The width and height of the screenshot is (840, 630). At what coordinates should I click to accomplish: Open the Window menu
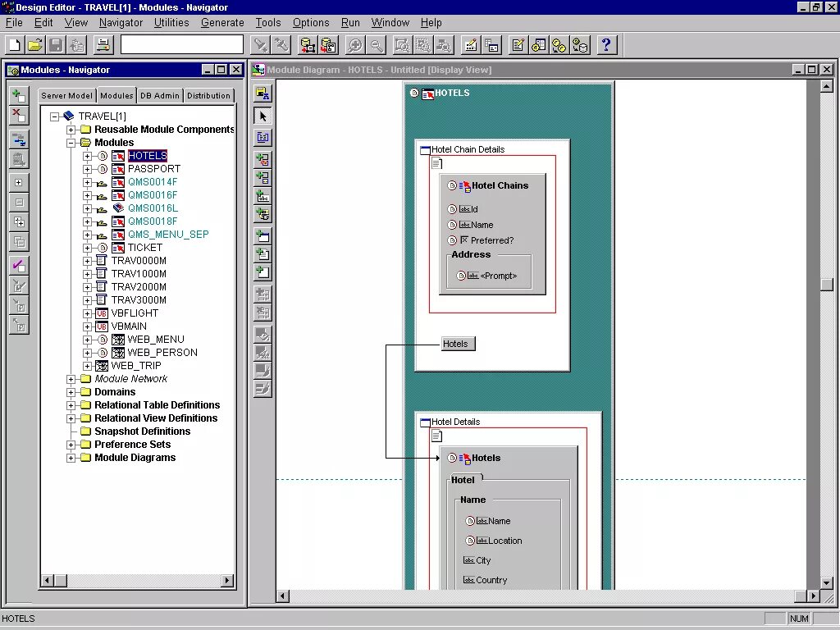pyautogui.click(x=390, y=22)
